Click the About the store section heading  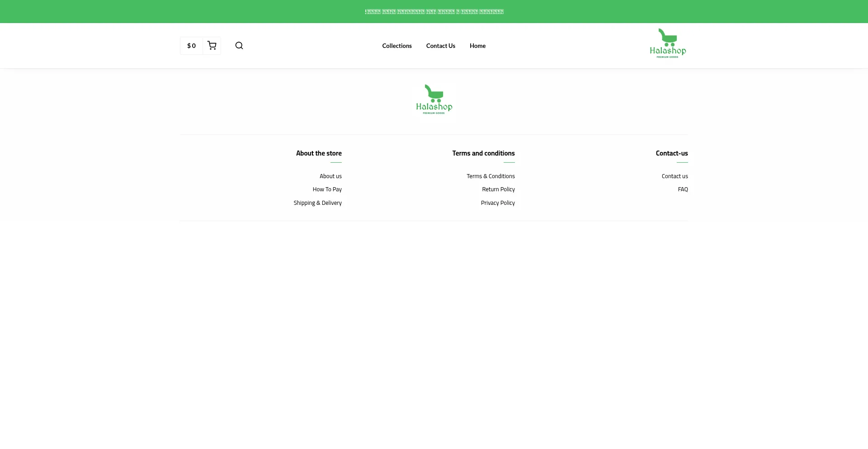coord(319,153)
